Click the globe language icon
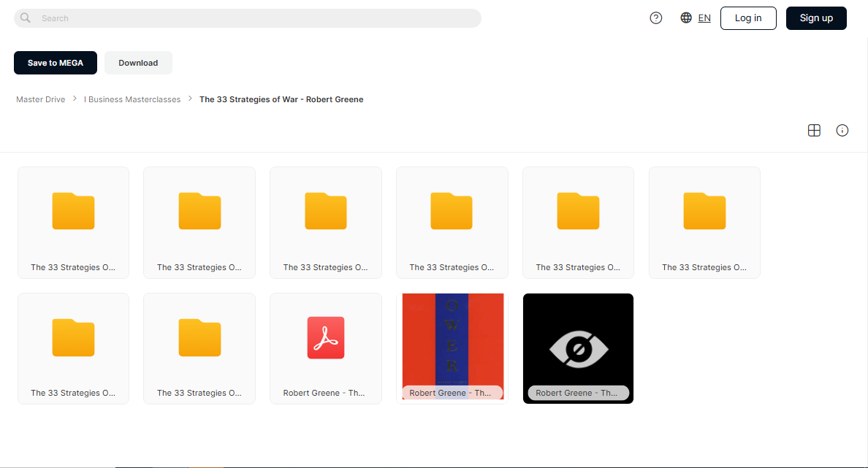The width and height of the screenshot is (868, 468). [x=686, y=18]
